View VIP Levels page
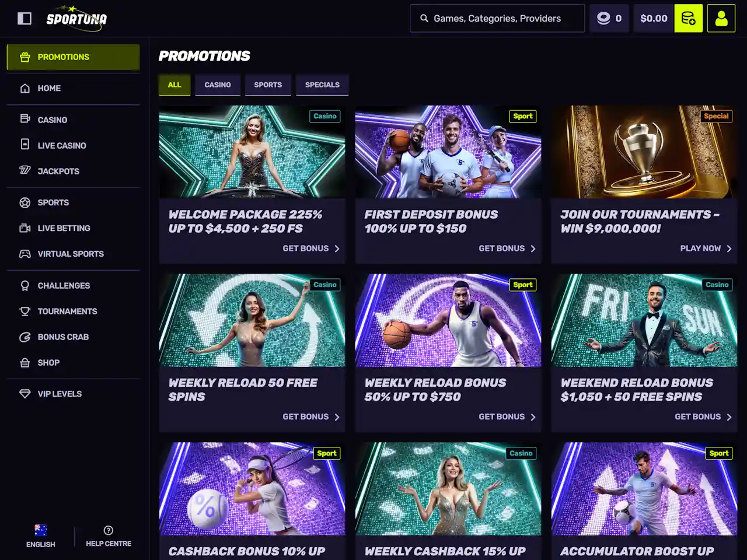747x560 pixels. (x=60, y=394)
